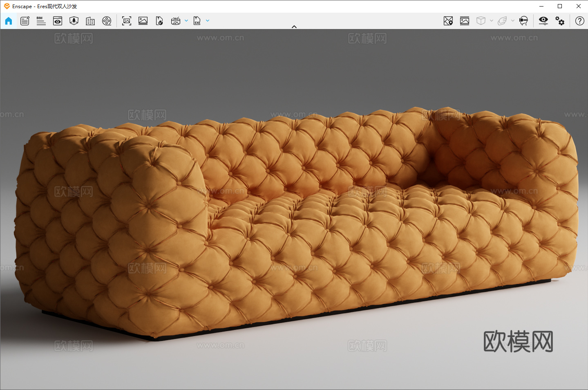Click the EXE standalone export icon
Image resolution: width=588 pixels, height=390 pixels.
coord(197,21)
